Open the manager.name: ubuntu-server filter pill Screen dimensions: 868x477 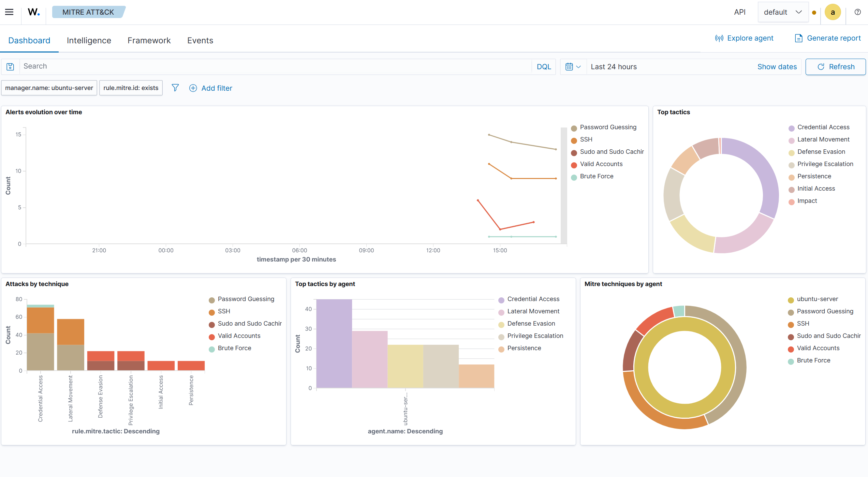point(49,88)
